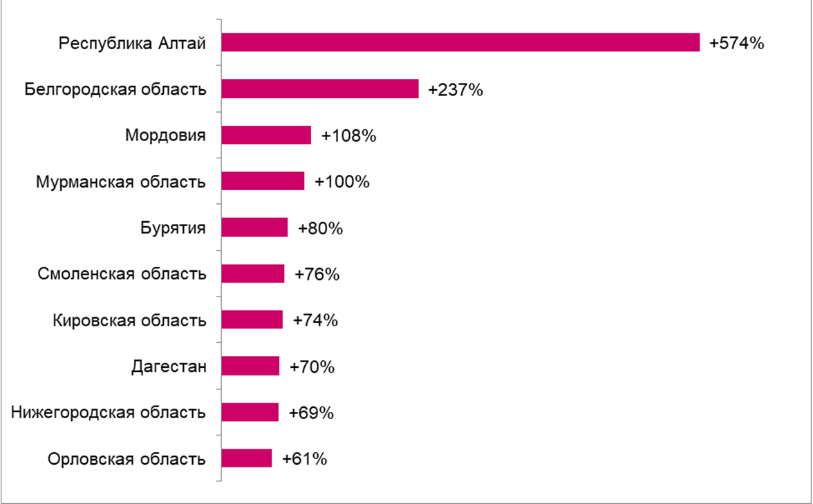Click the Орловская область axis label

pos(127,459)
